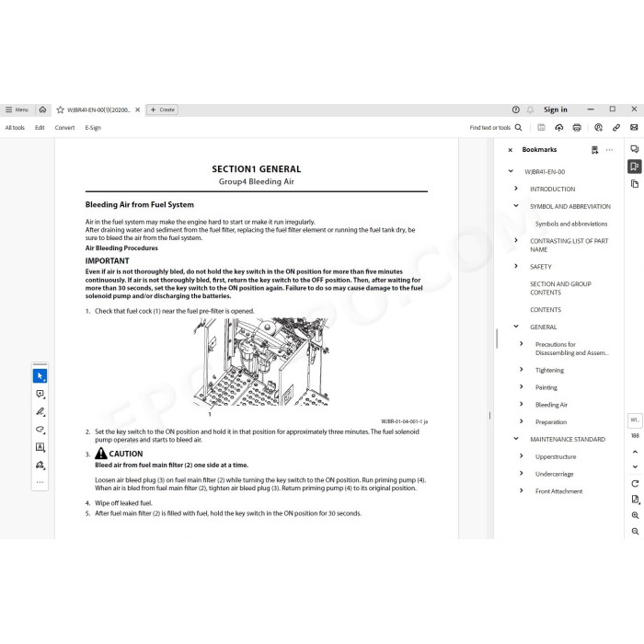This screenshot has height=644, width=644.
Task: Click the share link icon
Action: 616,128
